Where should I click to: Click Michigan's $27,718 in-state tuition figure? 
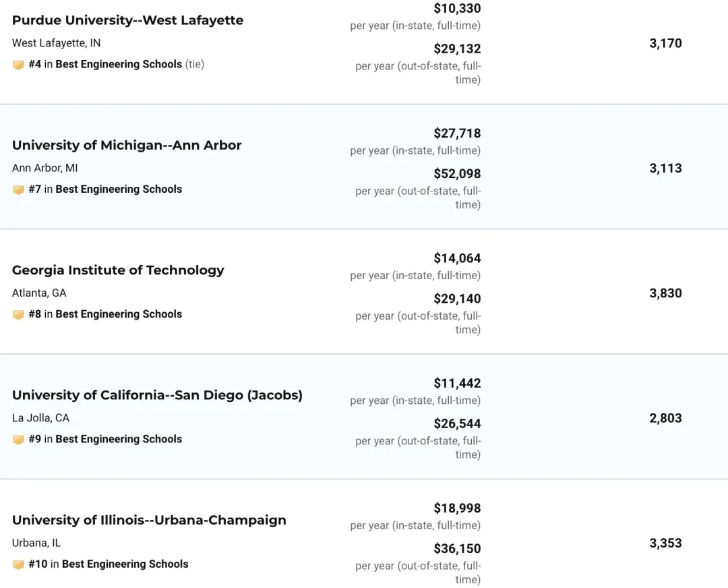(457, 134)
